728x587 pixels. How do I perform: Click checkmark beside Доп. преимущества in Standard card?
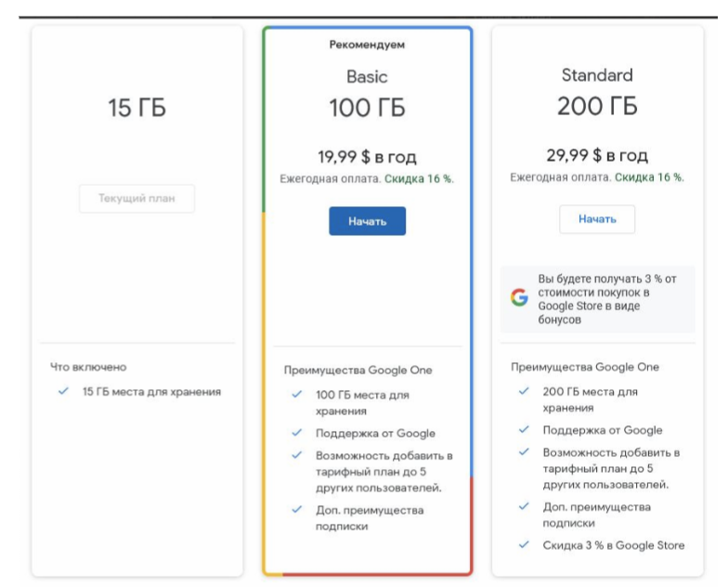(524, 506)
